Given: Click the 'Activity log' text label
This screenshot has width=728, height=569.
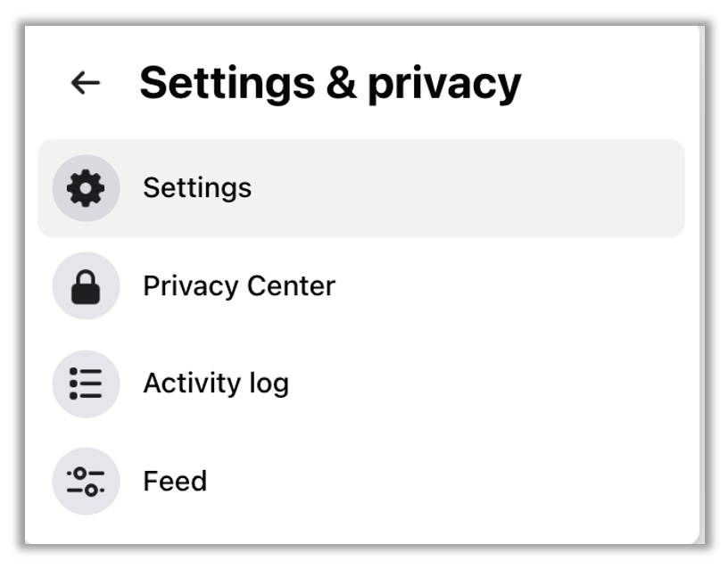Looking at the screenshot, I should [216, 383].
